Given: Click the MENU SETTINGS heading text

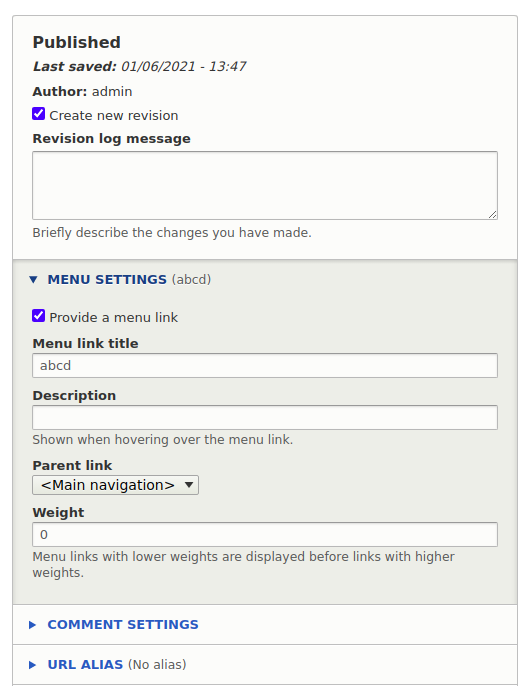Looking at the screenshot, I should pyautogui.click(x=107, y=280).
